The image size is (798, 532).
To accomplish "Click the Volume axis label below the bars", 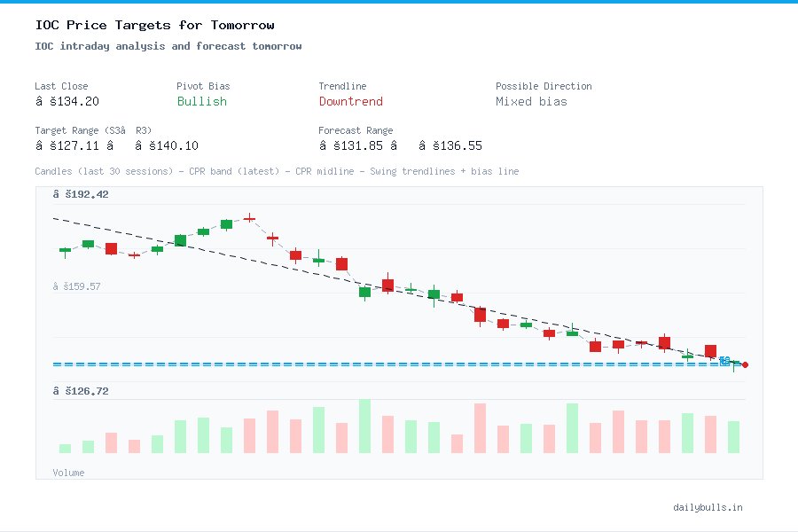I will click(68, 473).
